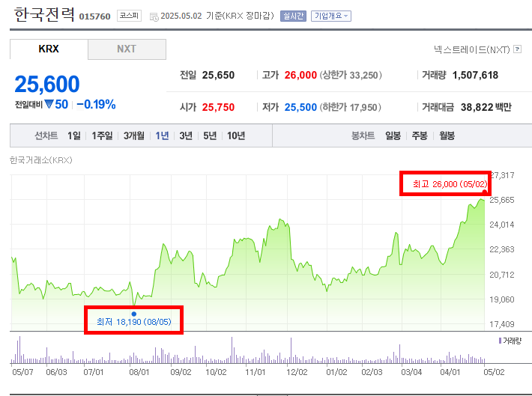Click the 최고 26,000 (05/02) label
532x396 pixels.
450,184
